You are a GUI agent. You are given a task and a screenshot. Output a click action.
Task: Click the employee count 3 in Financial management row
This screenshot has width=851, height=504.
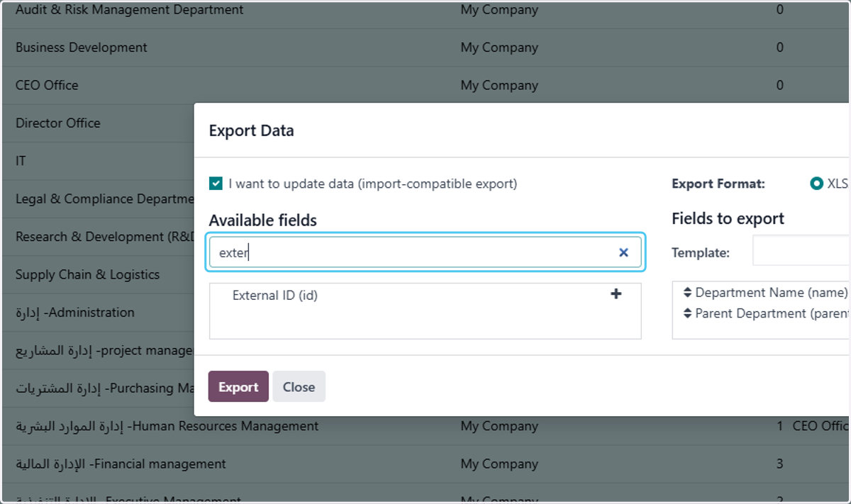(x=780, y=464)
